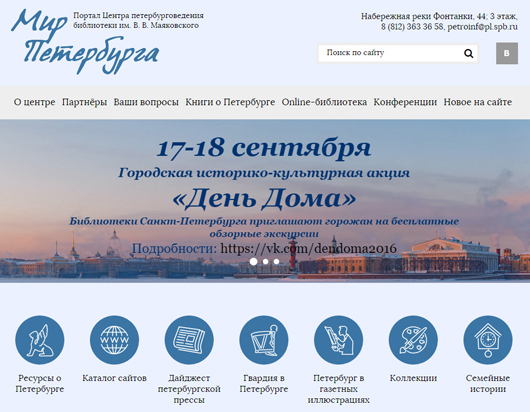Click Дайджест петербургской прессы text link

coord(189,389)
